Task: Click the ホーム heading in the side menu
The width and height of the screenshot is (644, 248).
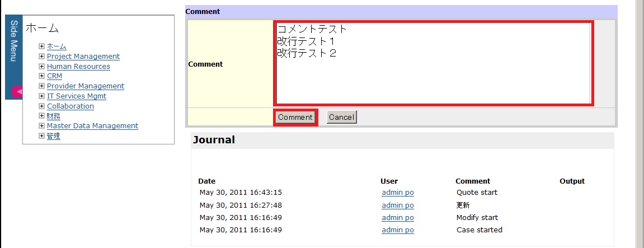Action: pos(43,28)
